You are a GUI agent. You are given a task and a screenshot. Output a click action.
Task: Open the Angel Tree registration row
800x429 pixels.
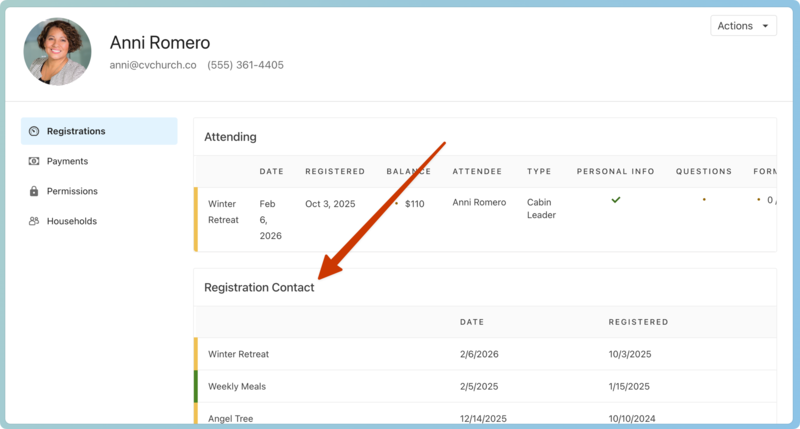pos(230,417)
